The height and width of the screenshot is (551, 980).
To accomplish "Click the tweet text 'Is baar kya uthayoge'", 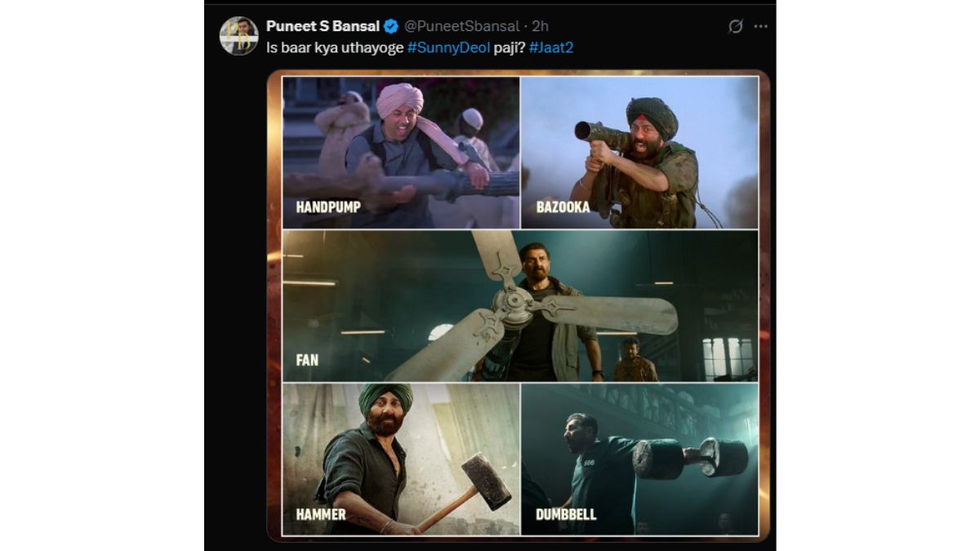I will pyautogui.click(x=335, y=48).
